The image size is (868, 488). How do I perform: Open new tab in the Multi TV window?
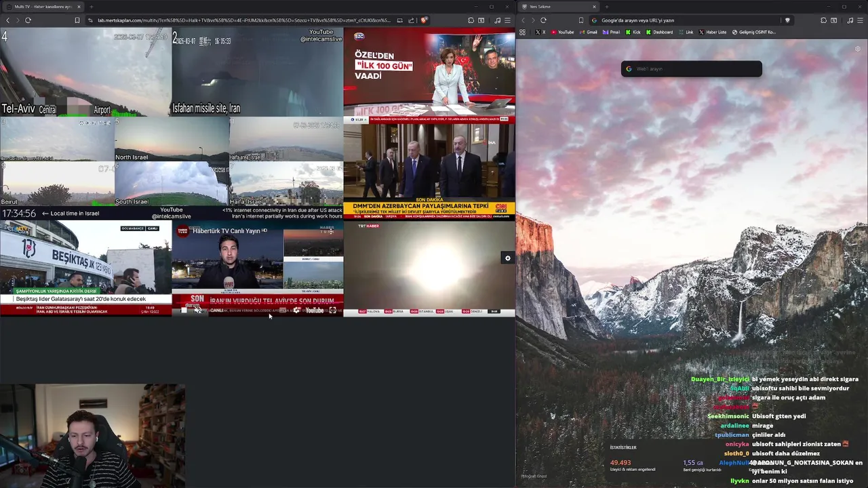pyautogui.click(x=91, y=7)
